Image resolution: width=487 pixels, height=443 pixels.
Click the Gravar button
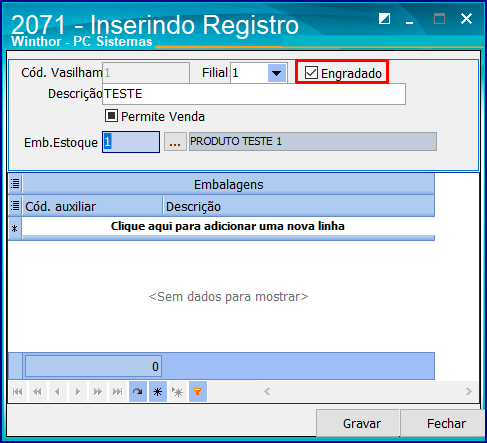point(358,423)
